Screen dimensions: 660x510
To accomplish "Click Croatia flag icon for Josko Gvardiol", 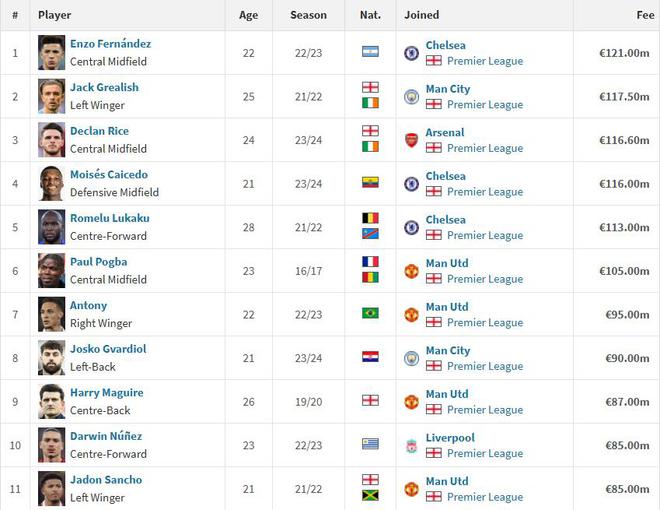I will pos(370,357).
